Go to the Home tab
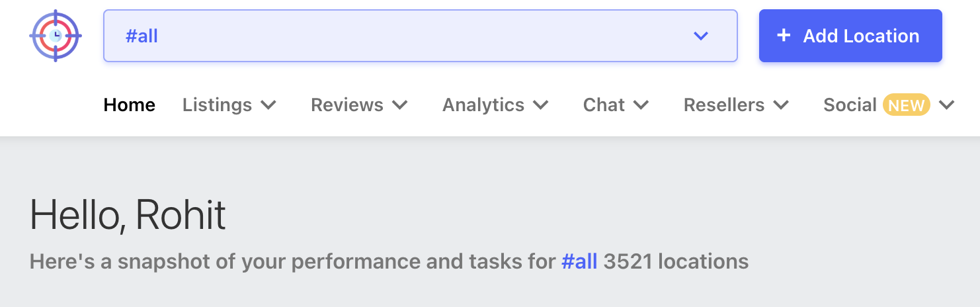 130,105
